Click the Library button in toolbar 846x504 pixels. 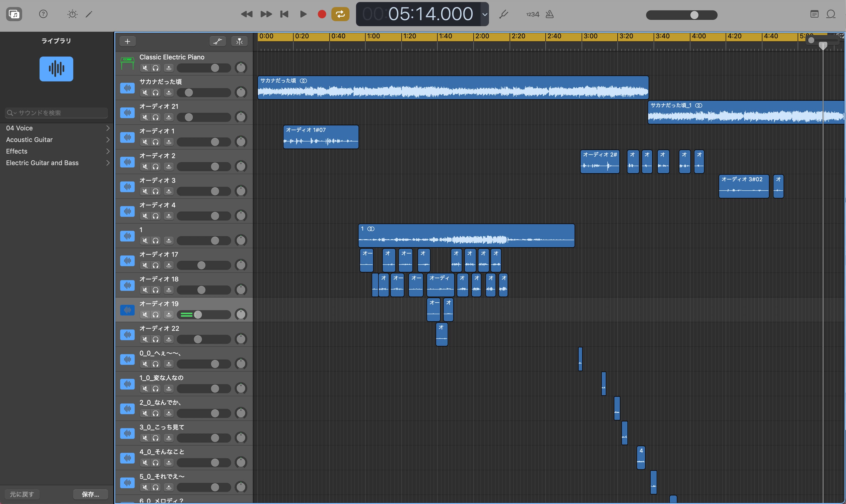[x=14, y=14]
